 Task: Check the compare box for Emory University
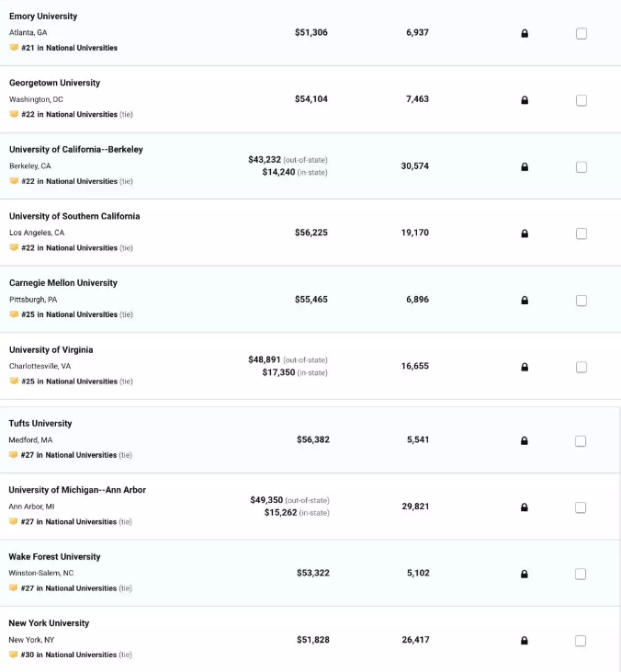(x=581, y=33)
